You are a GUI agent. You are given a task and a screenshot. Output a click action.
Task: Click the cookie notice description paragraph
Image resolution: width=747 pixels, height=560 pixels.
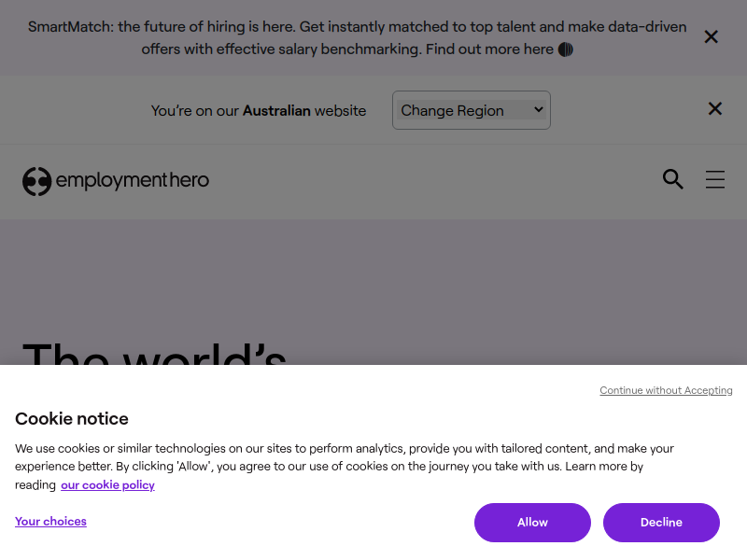(345, 467)
